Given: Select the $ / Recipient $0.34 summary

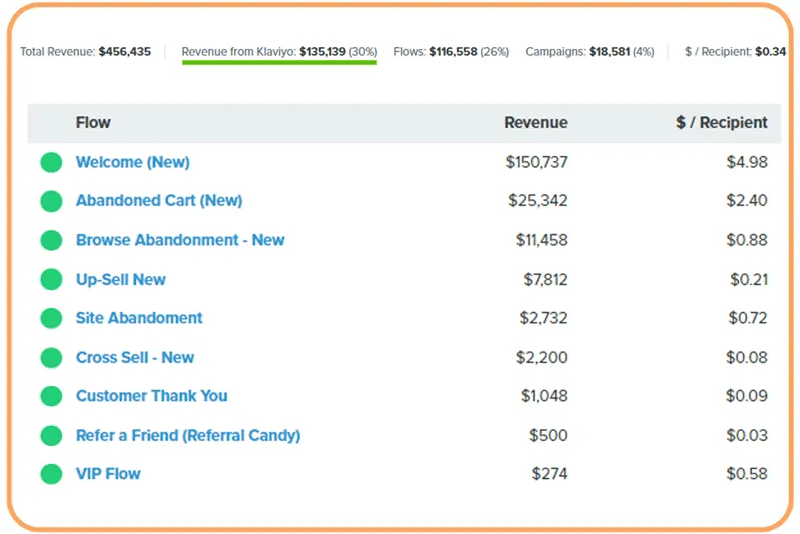Looking at the screenshot, I should [x=735, y=52].
